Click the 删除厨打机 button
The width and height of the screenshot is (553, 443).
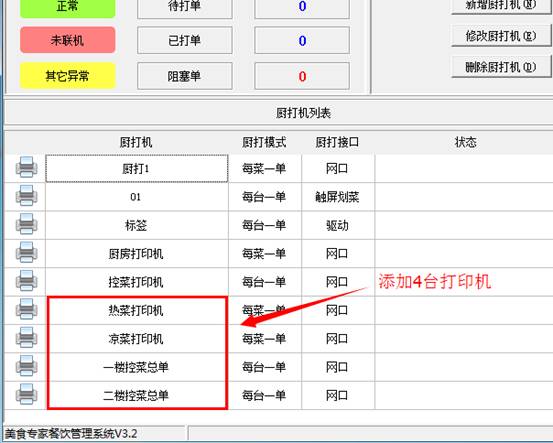[x=500, y=67]
